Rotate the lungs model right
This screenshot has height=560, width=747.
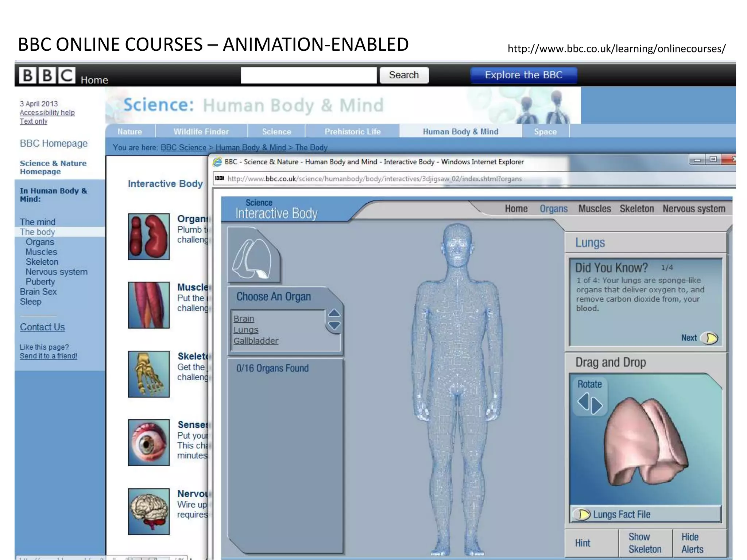coord(597,406)
